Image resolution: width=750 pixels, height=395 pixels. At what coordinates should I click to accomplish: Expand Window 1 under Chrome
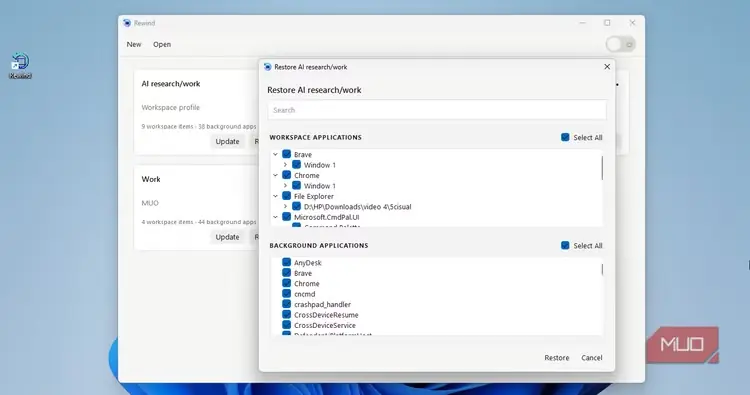coord(286,186)
